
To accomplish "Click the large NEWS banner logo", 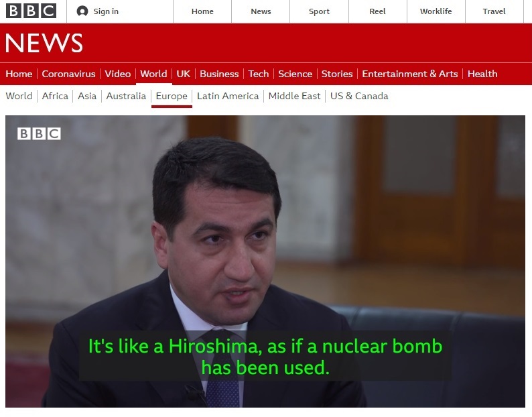I will (x=44, y=44).
